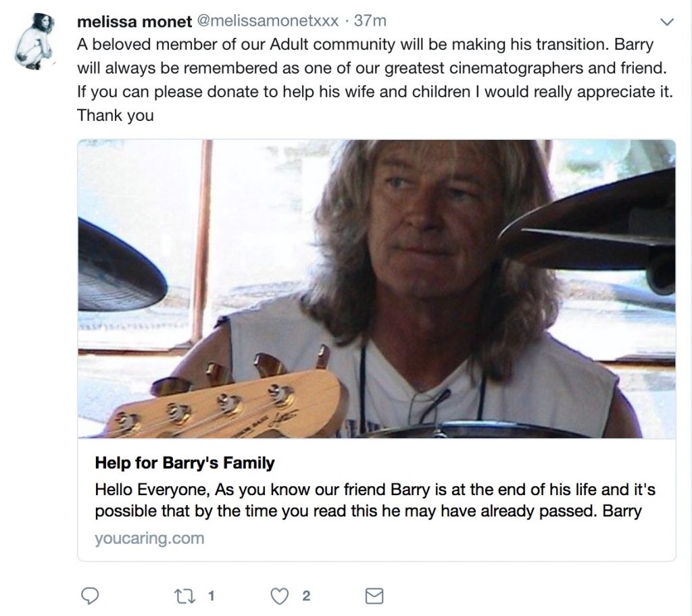Click the 'Thank you' line of tweet
This screenshot has height=616, width=692.
coord(115,115)
